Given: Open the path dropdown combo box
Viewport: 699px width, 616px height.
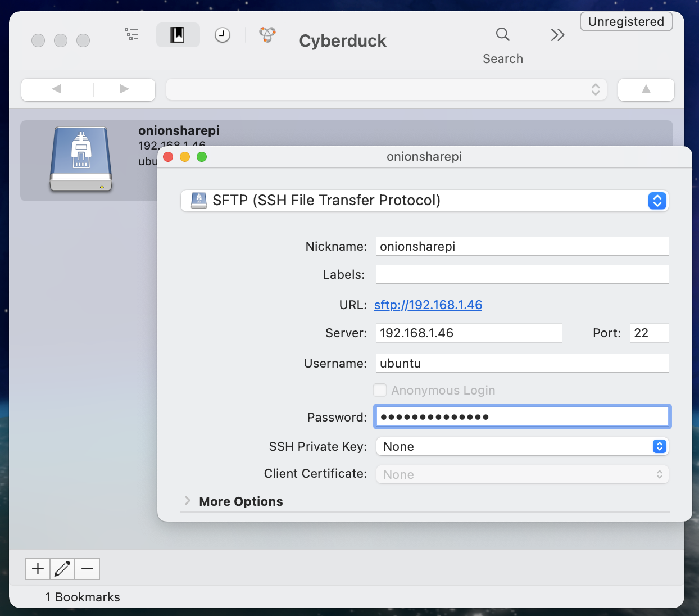Looking at the screenshot, I should click(387, 89).
